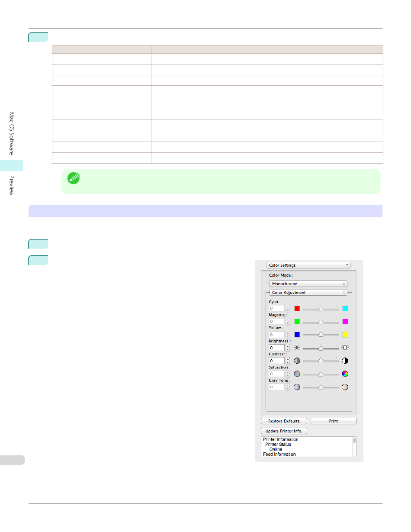
Task: Select the Printer Status row
Action: click(x=278, y=444)
